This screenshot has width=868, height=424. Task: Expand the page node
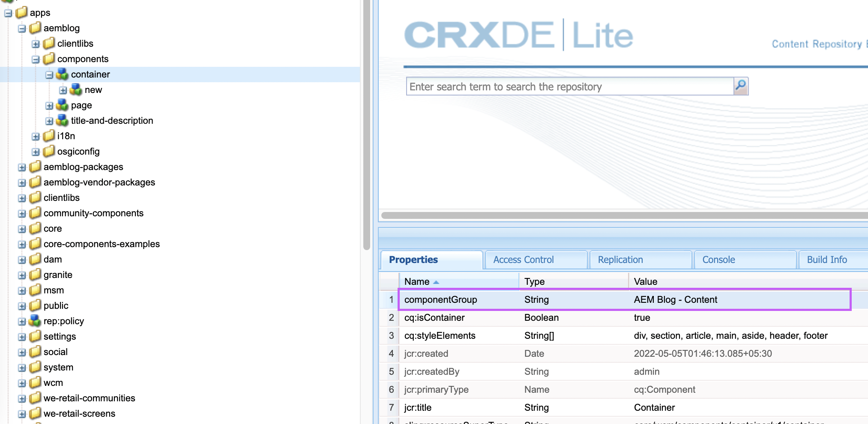49,106
